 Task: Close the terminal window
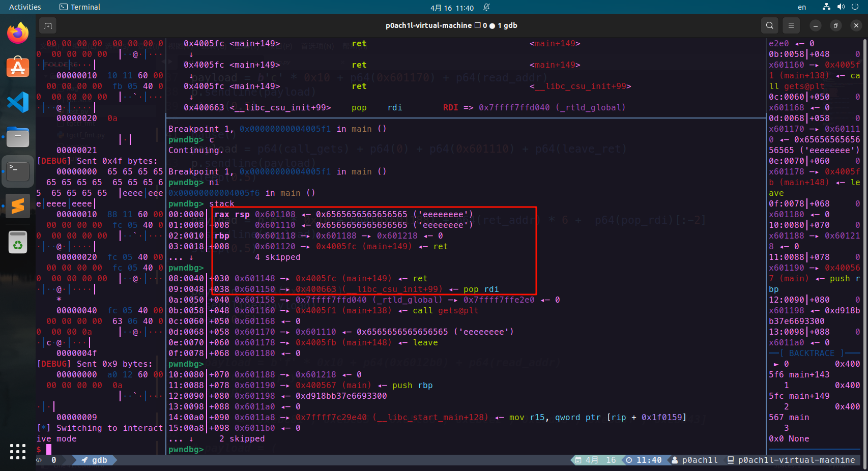[x=856, y=25]
